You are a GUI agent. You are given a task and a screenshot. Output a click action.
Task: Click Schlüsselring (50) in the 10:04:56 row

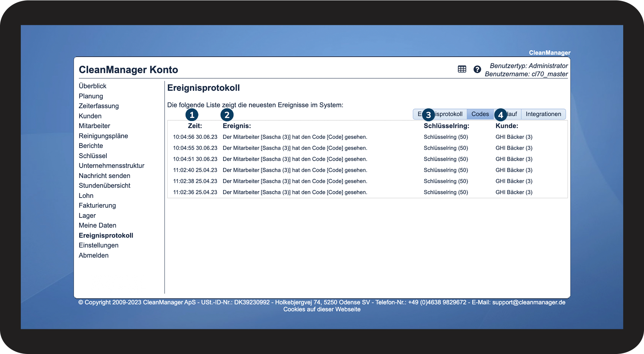[446, 137]
